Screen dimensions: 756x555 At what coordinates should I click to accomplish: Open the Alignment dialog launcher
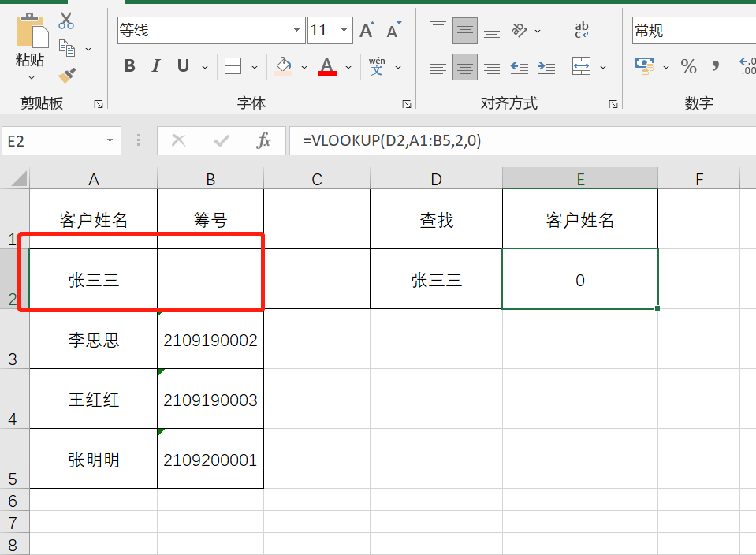pos(613,104)
